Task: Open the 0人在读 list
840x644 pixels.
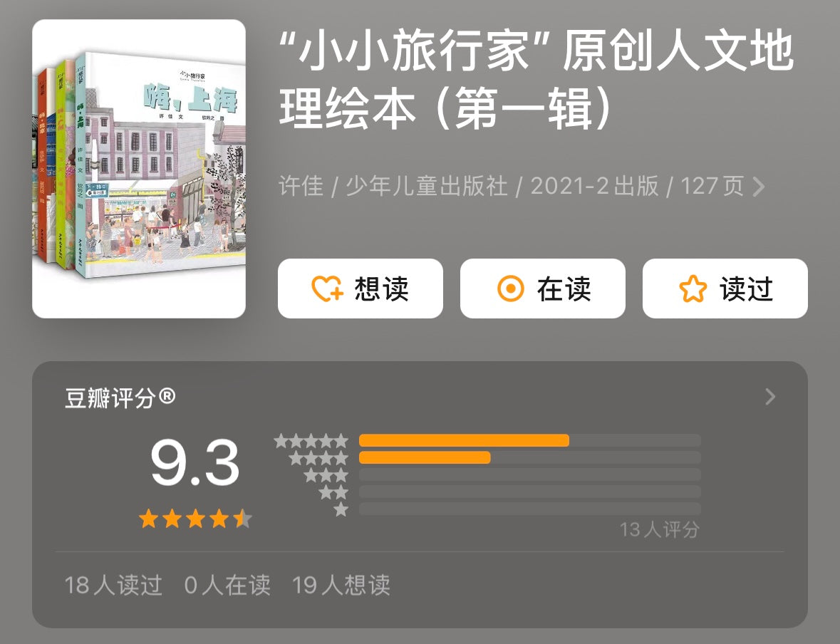Action: [227, 585]
